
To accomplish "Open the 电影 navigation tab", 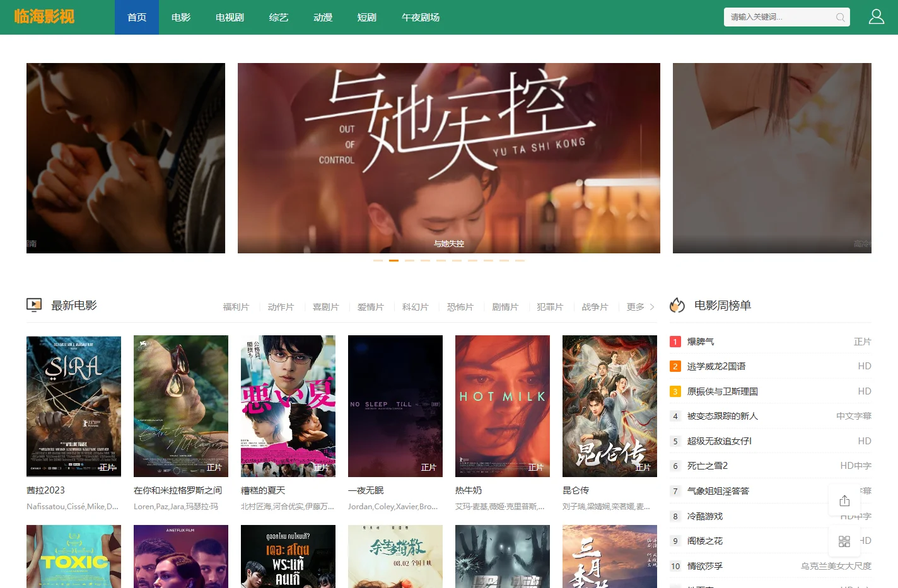I will (181, 17).
